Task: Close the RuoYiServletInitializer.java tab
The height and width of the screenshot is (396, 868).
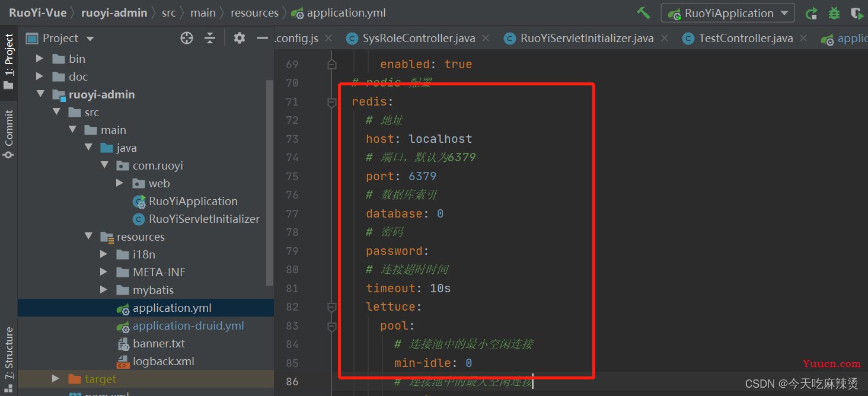Action: coord(665,38)
